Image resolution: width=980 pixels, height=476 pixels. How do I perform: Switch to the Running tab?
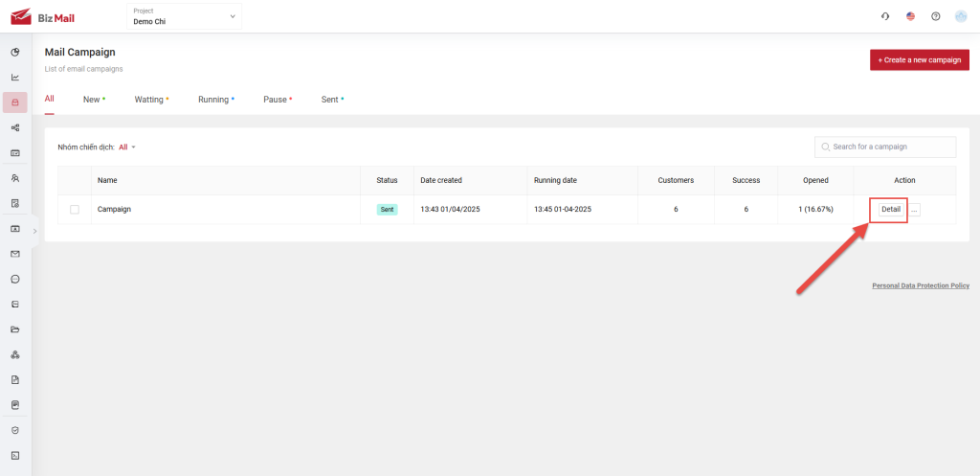(214, 99)
